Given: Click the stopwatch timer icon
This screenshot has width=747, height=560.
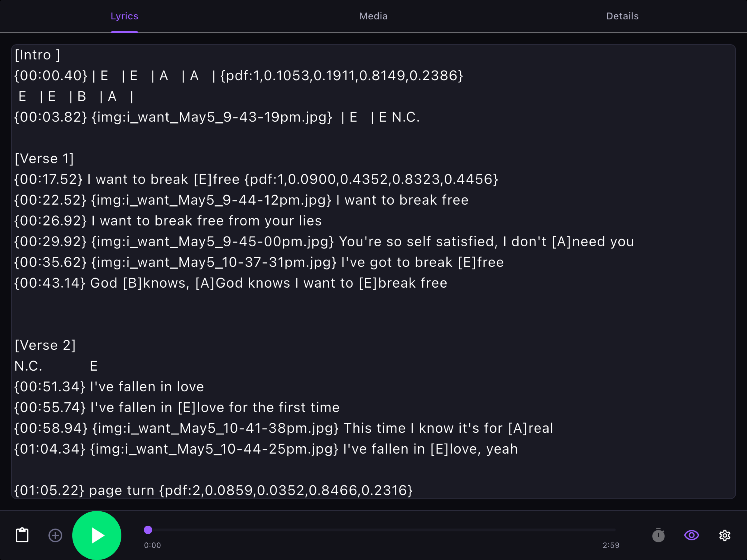Looking at the screenshot, I should tap(658, 535).
